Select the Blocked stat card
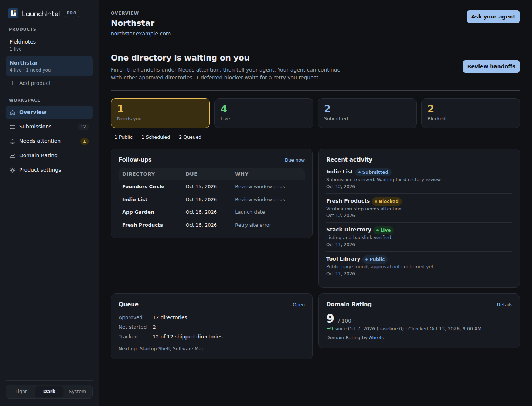This screenshot has width=532, height=406. [471, 113]
